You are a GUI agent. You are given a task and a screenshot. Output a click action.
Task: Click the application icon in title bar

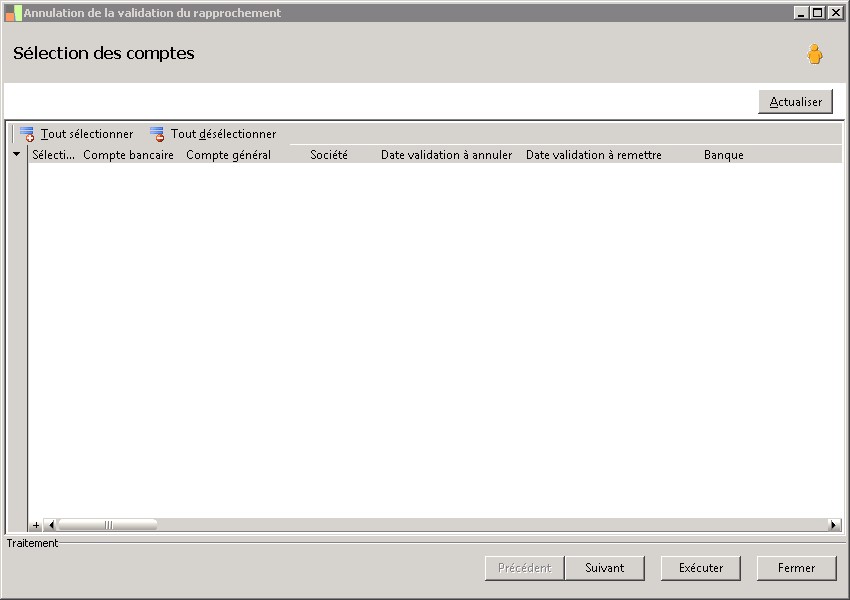click(13, 13)
